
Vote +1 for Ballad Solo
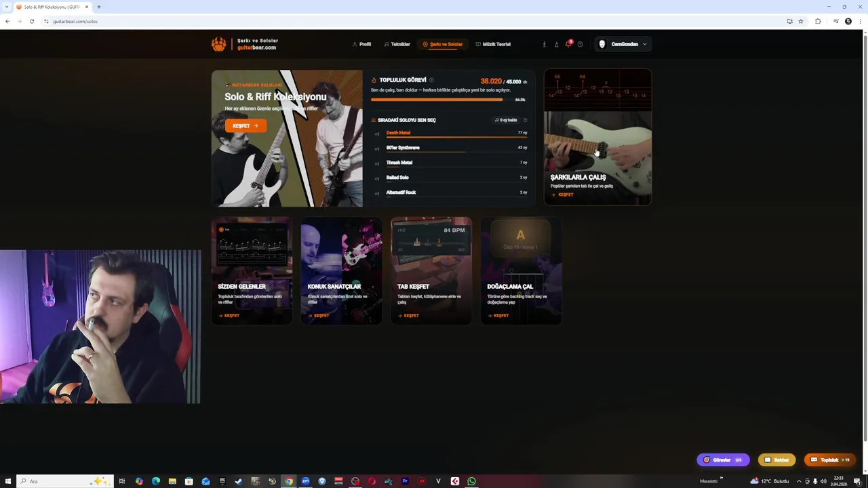[377, 178]
